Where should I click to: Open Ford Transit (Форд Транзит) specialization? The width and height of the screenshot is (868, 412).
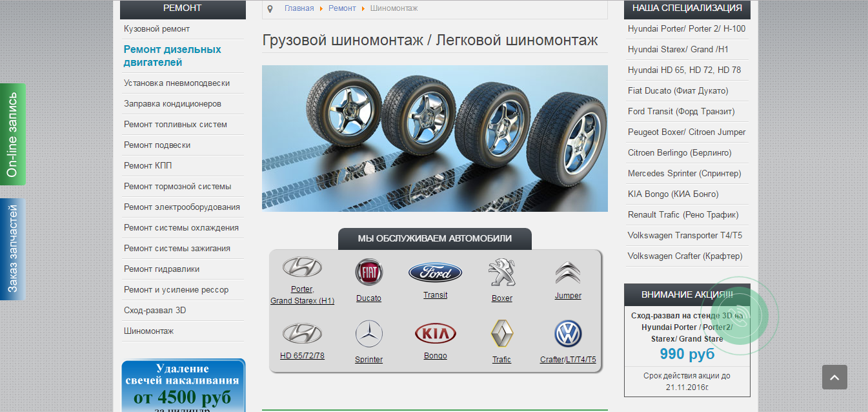(687, 112)
